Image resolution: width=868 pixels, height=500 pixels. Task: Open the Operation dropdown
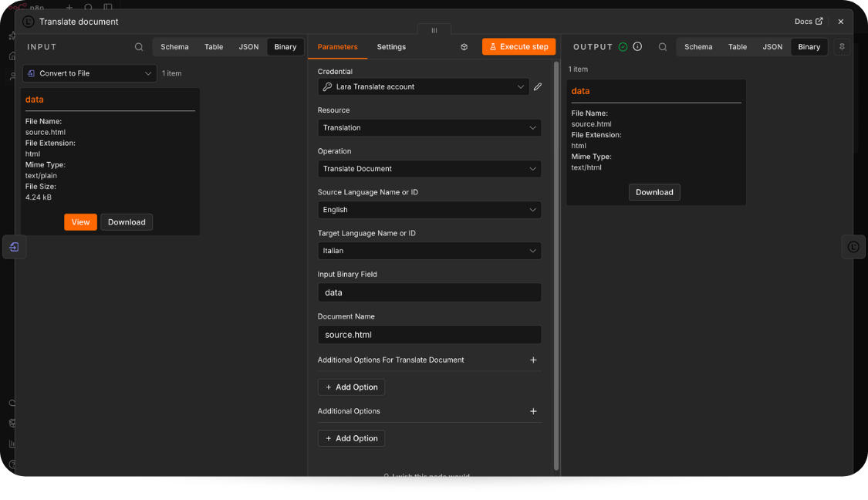click(x=430, y=169)
